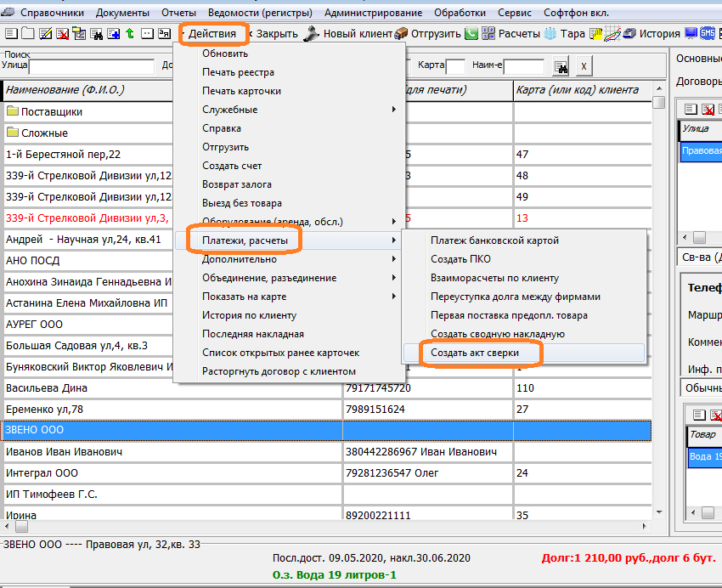The image size is (722, 588).
Task: Click the История toolbar button
Action: 659,34
